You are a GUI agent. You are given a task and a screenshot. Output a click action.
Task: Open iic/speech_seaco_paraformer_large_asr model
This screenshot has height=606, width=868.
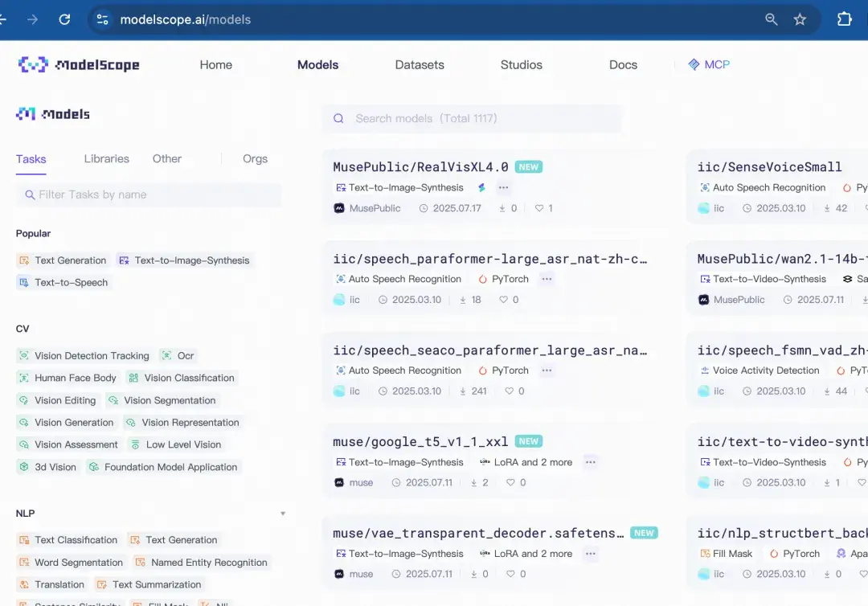pyautogui.click(x=490, y=350)
